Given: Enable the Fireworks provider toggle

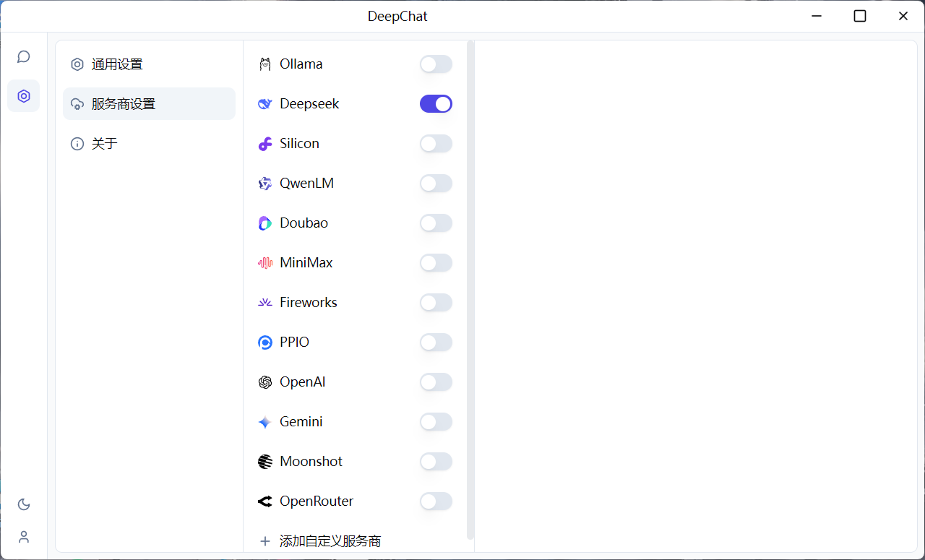Looking at the screenshot, I should tap(436, 302).
